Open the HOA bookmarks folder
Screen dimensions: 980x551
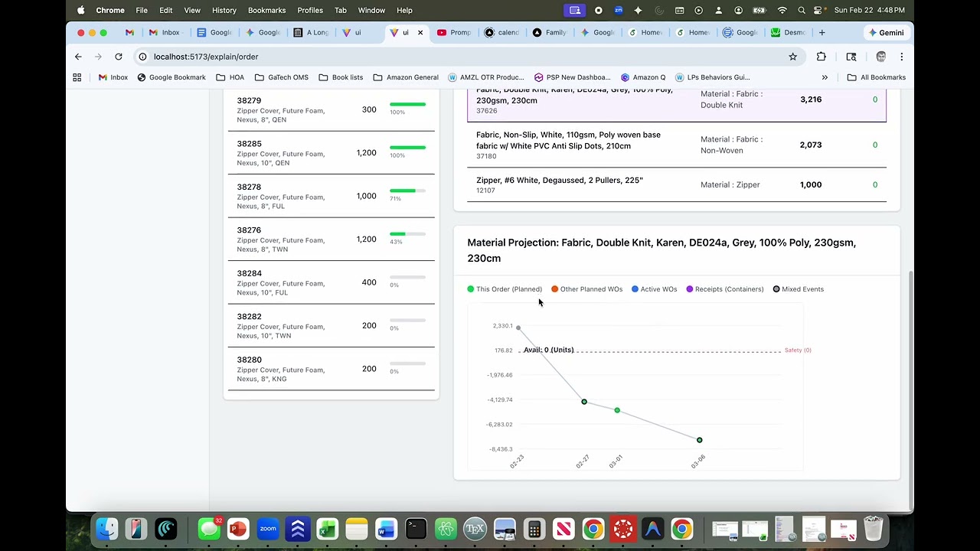point(230,77)
